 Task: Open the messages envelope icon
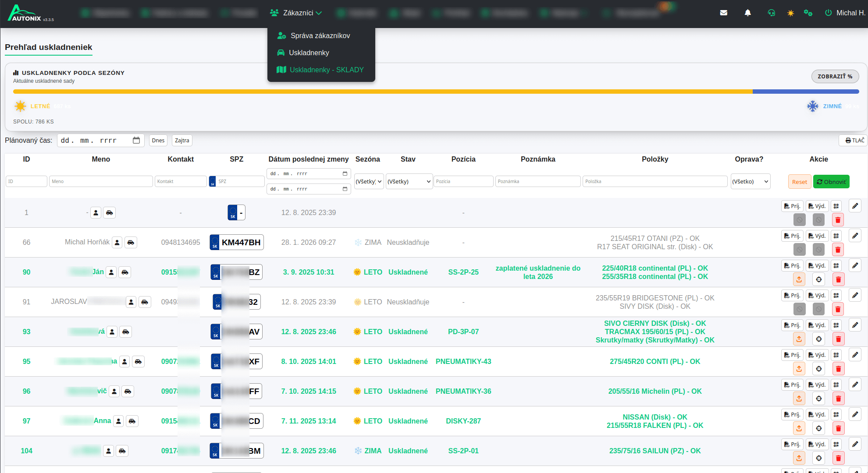pyautogui.click(x=724, y=13)
